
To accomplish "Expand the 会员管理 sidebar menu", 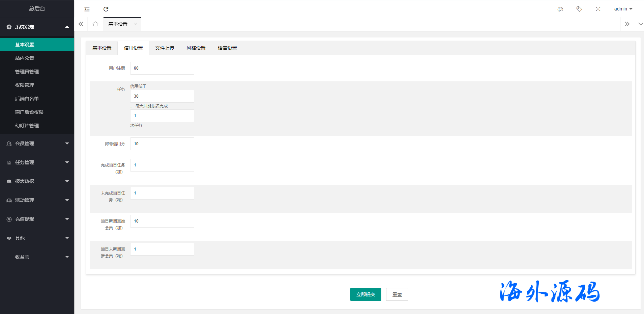I will point(37,143).
